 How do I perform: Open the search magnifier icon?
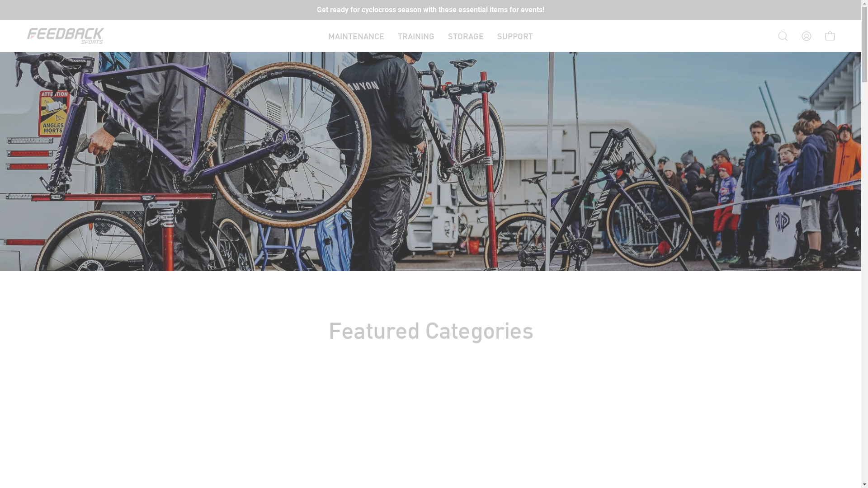[783, 36]
